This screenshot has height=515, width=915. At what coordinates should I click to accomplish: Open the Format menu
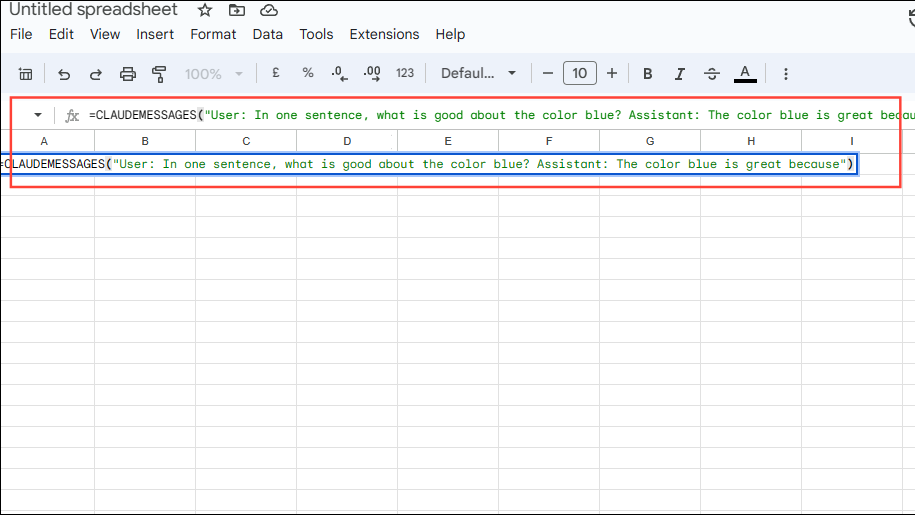pos(213,34)
